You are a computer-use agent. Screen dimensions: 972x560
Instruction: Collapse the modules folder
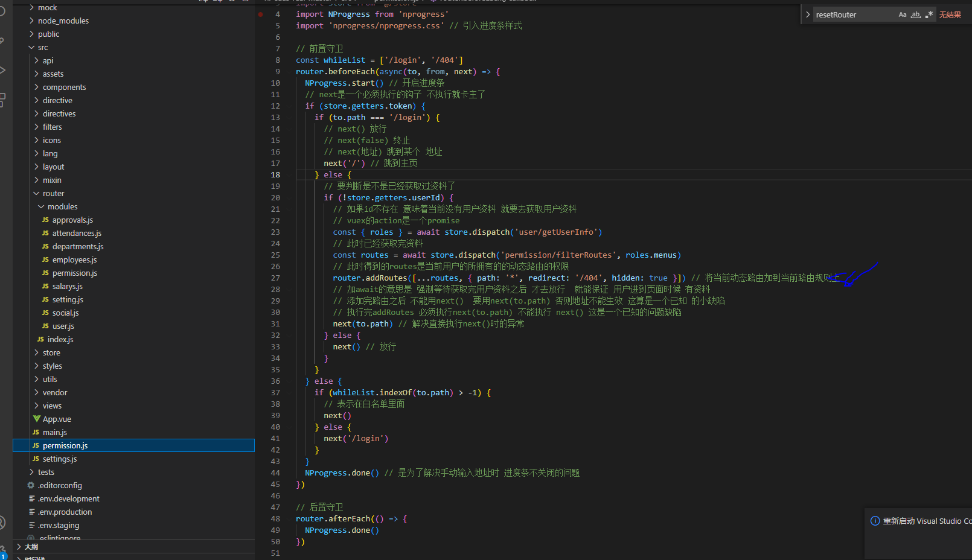pos(41,206)
